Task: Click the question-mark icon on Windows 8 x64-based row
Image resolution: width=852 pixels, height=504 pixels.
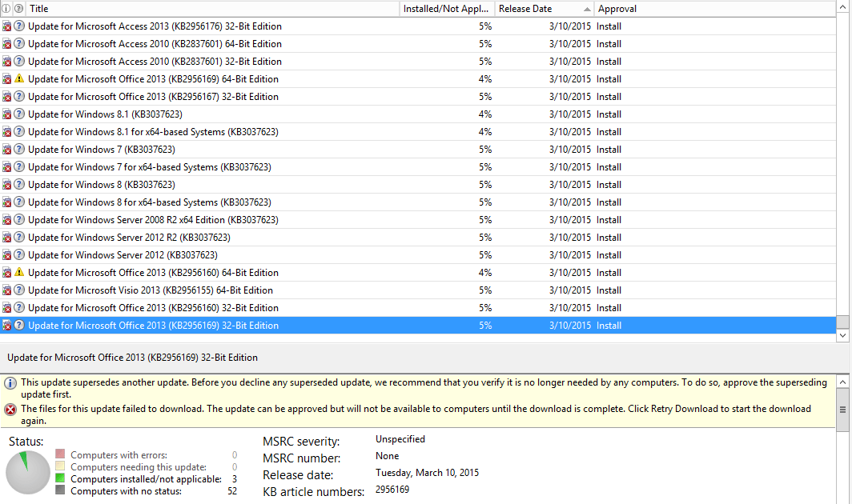Action: [x=19, y=202]
